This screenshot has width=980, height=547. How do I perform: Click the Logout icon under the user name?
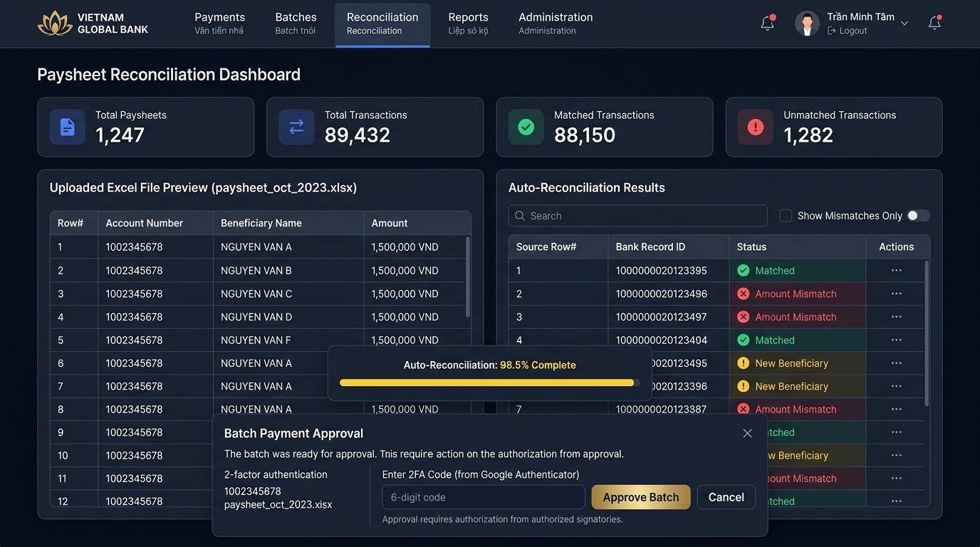coord(831,31)
